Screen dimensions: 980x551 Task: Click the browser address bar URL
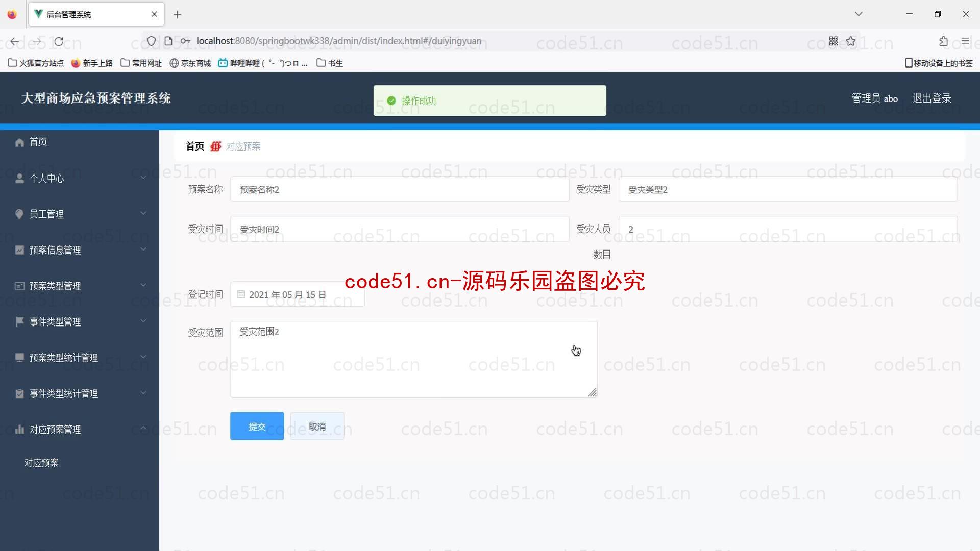point(339,41)
